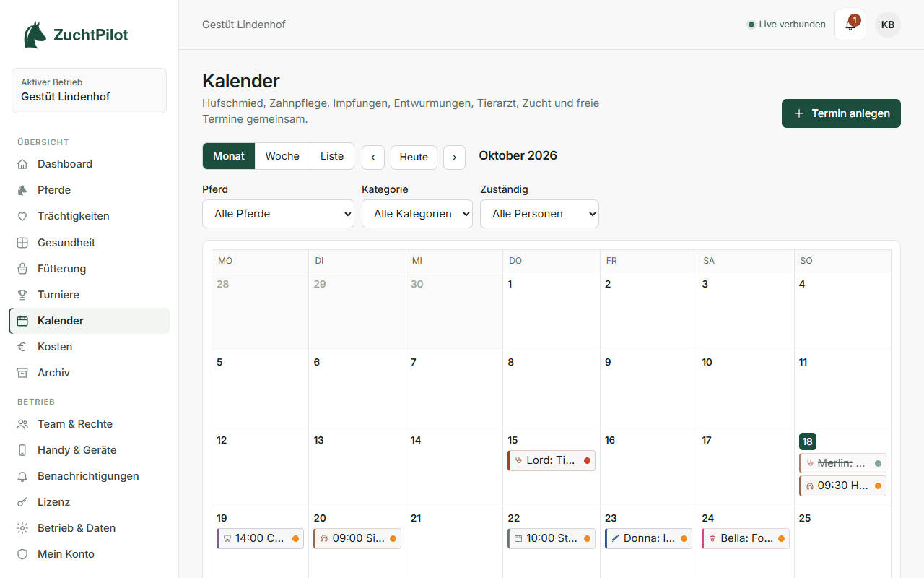Open the 14:00 event on October 19
This screenshot has width=924, height=578.
260,538
